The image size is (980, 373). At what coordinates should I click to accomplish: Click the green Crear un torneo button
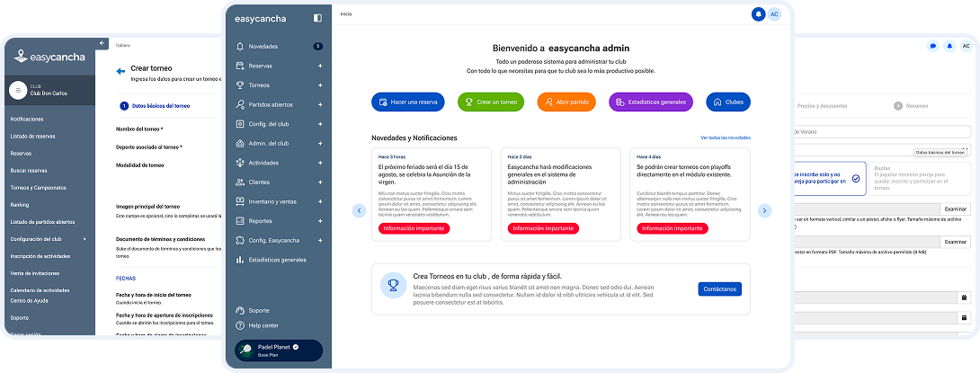(x=492, y=102)
